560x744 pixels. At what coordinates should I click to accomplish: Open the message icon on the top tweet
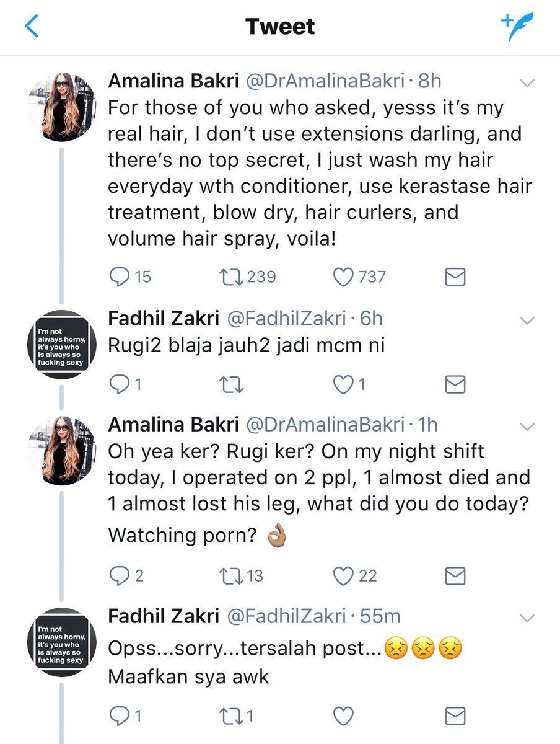coord(453,277)
